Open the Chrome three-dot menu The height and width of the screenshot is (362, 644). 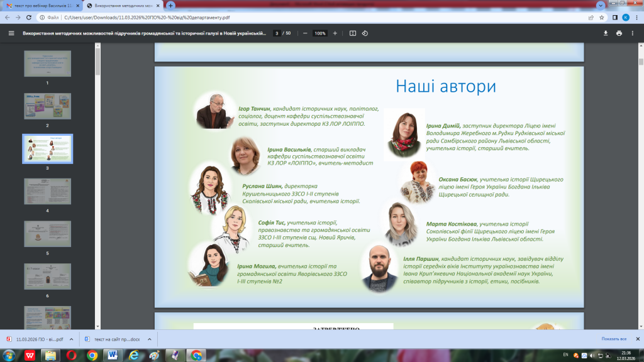tap(637, 18)
